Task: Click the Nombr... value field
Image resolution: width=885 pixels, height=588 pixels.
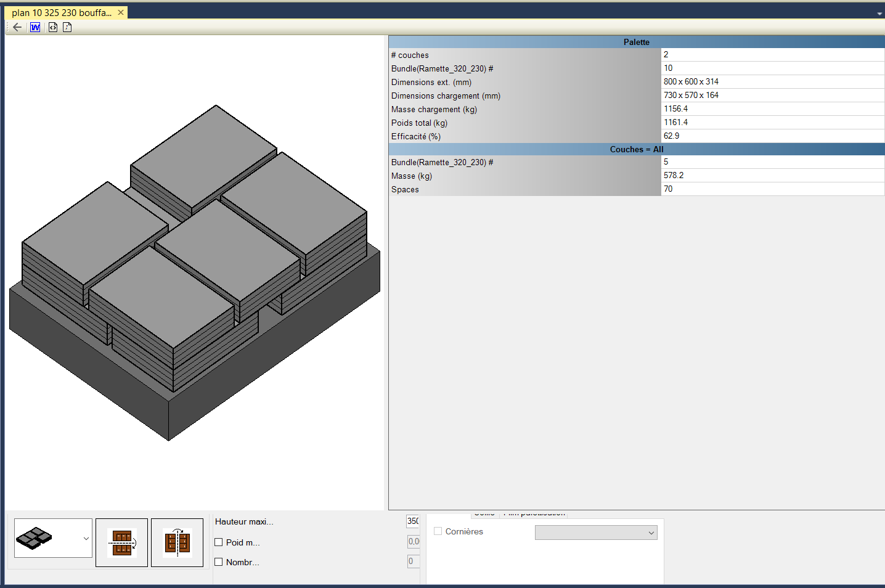Action: [x=414, y=561]
